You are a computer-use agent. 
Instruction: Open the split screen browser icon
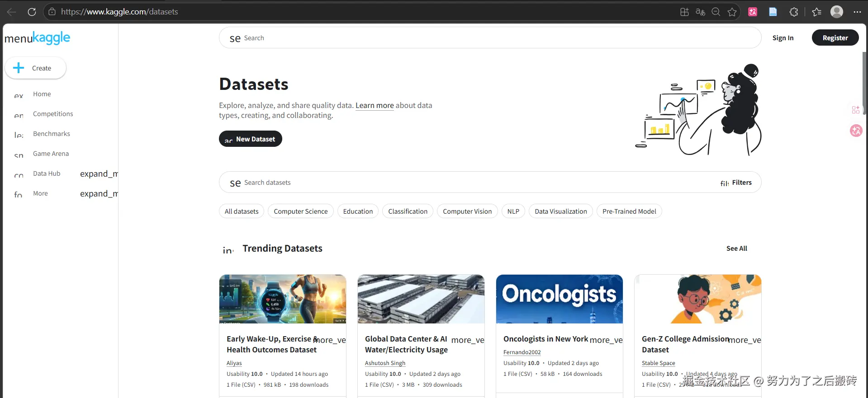pyautogui.click(x=684, y=12)
